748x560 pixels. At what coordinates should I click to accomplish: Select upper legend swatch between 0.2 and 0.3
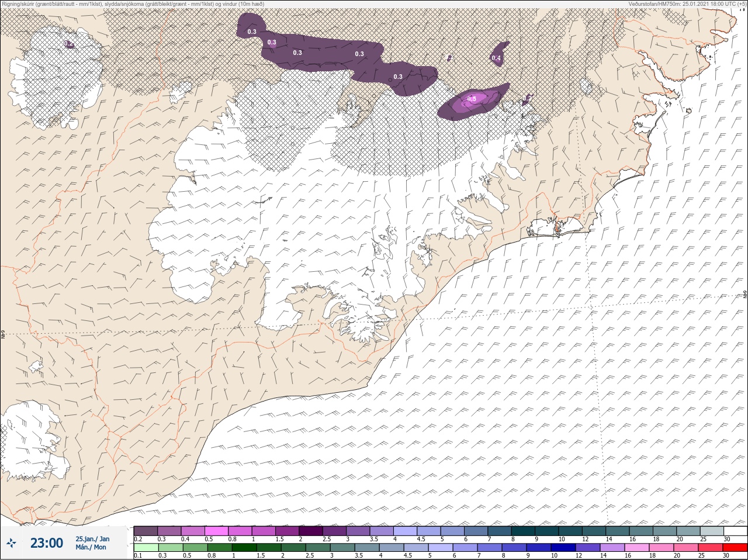tap(146, 531)
